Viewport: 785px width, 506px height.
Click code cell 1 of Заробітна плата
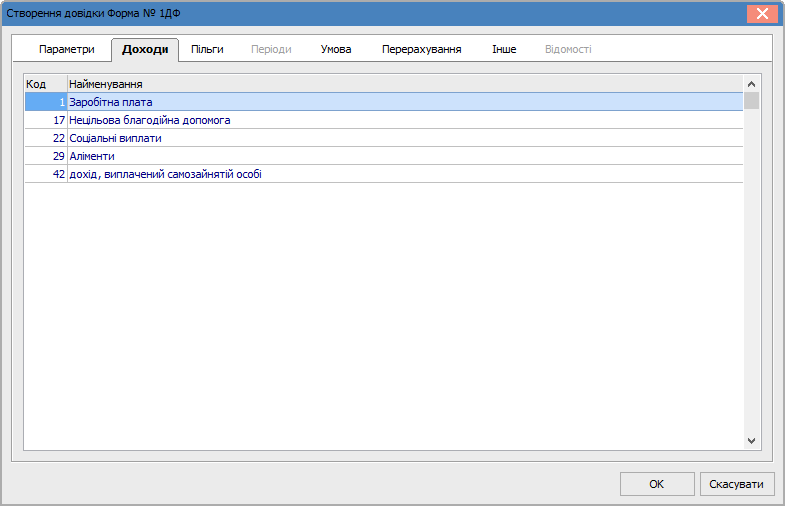point(46,102)
